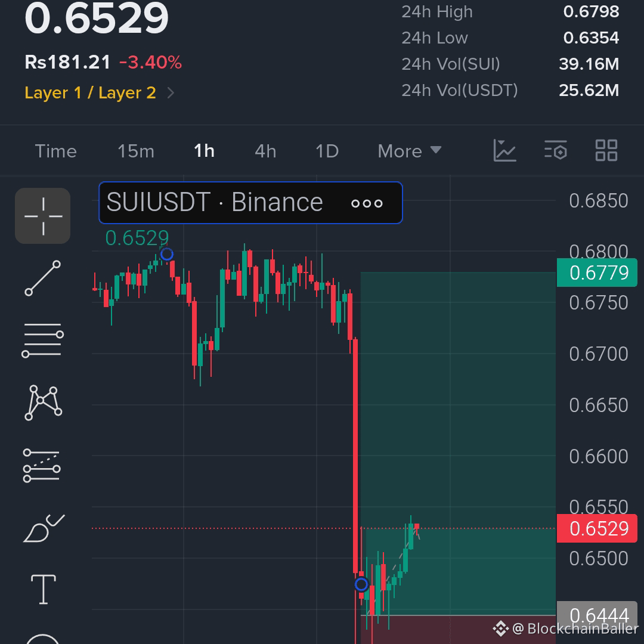This screenshot has height=644, width=644.
Task: Expand the More intervals dropdown
Action: 410,151
